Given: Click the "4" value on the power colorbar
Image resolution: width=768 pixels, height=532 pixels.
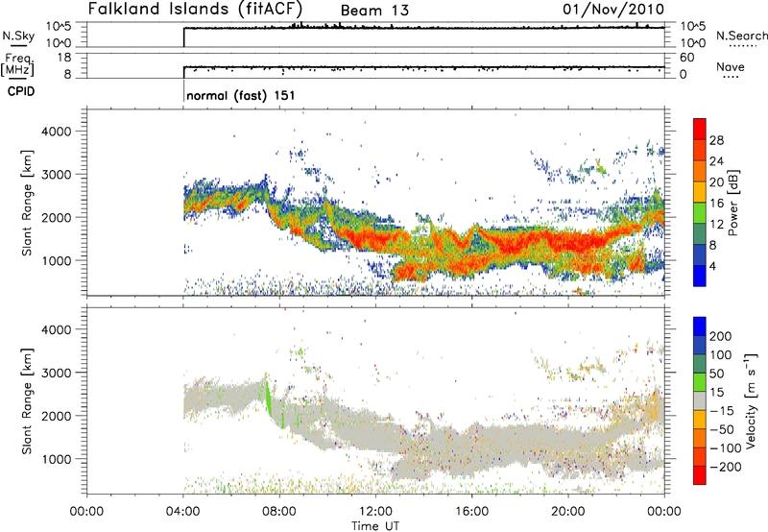Looking at the screenshot, I should tap(713, 266).
